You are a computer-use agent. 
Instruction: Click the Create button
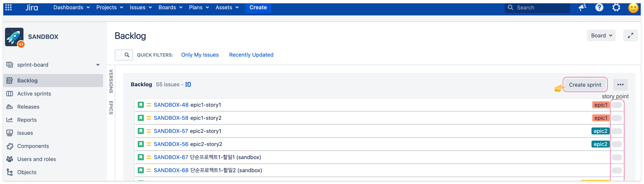258,8
